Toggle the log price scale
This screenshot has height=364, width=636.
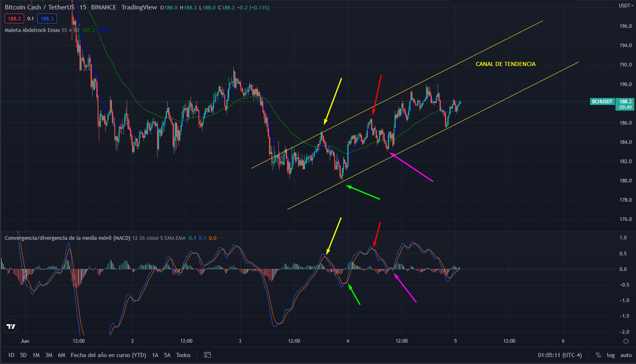pyautogui.click(x=611, y=355)
